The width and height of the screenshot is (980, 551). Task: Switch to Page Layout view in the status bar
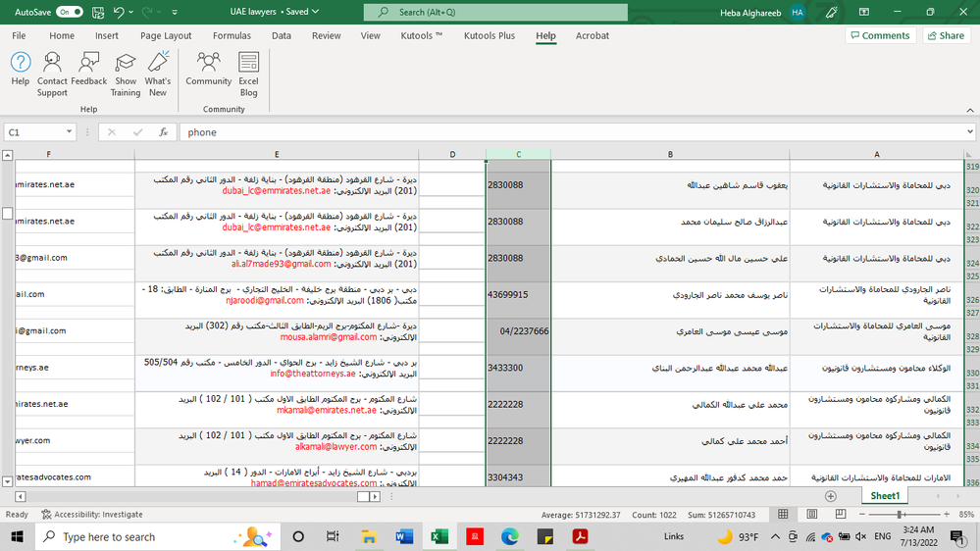[812, 514]
